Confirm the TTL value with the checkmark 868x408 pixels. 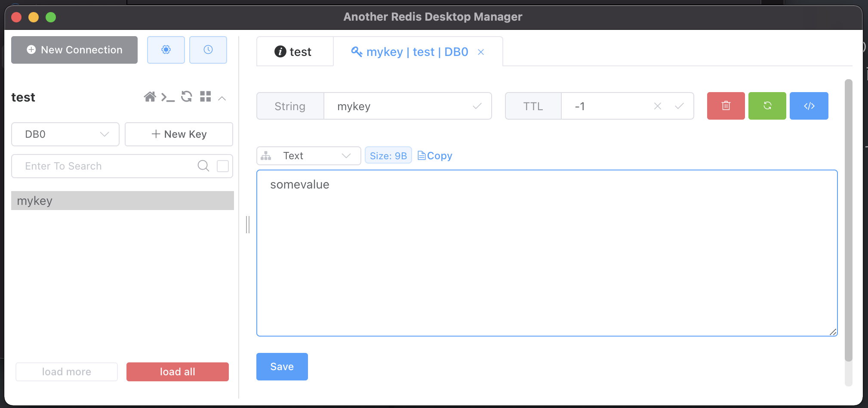click(679, 106)
